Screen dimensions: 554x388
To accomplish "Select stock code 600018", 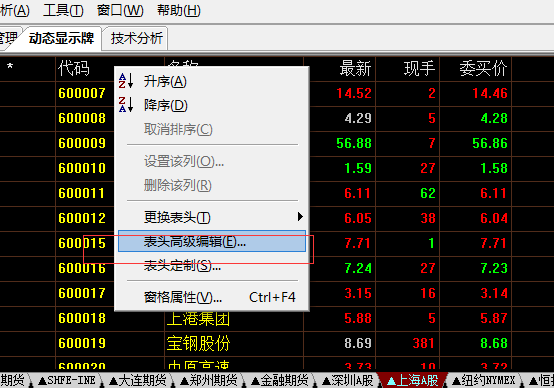I will (82, 318).
